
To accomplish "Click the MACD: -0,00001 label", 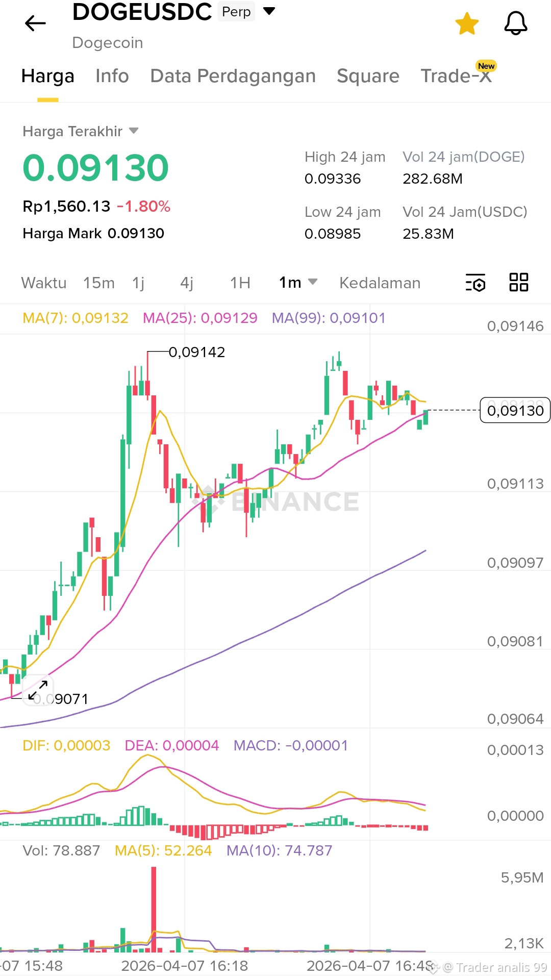I will pos(291,745).
